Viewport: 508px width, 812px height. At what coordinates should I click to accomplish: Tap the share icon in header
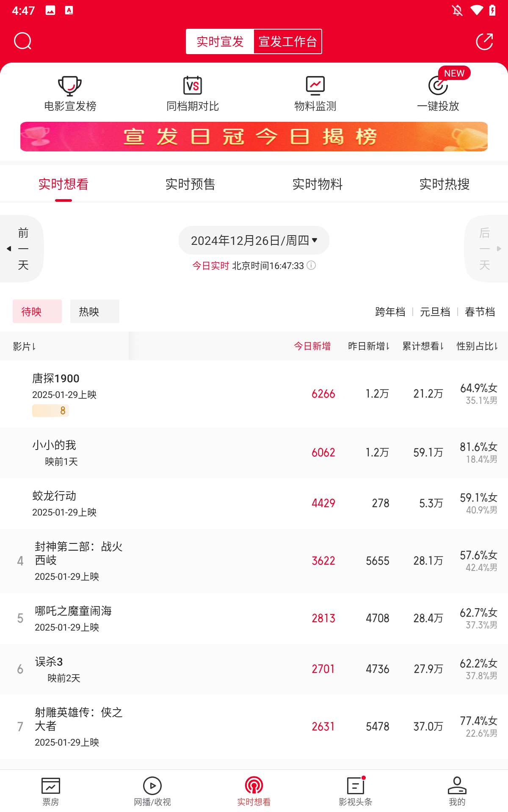coord(484,41)
